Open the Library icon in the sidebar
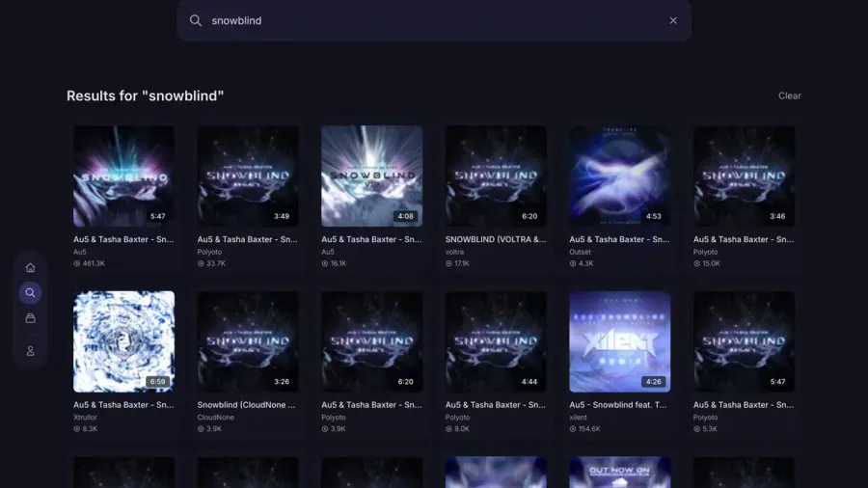This screenshot has width=868, height=488. tap(31, 318)
